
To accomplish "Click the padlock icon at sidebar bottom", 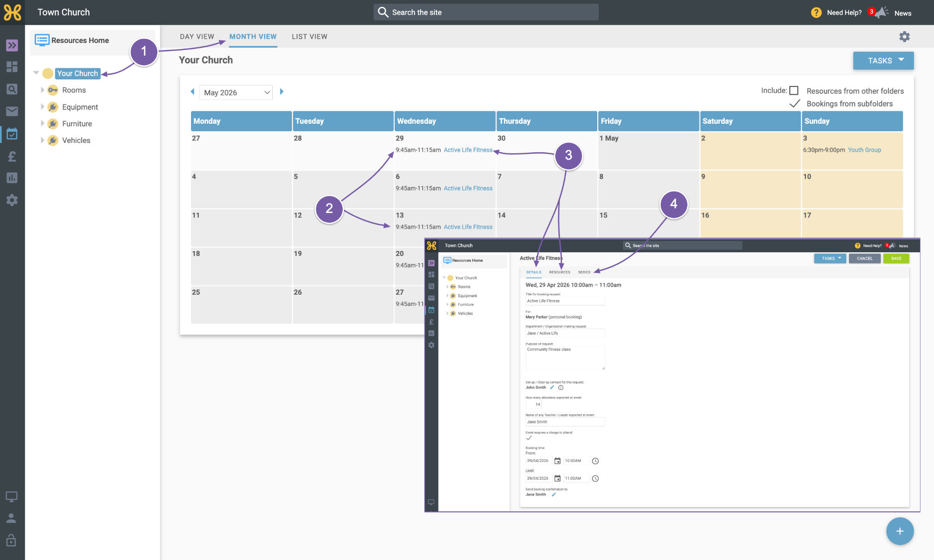I will tap(12, 540).
